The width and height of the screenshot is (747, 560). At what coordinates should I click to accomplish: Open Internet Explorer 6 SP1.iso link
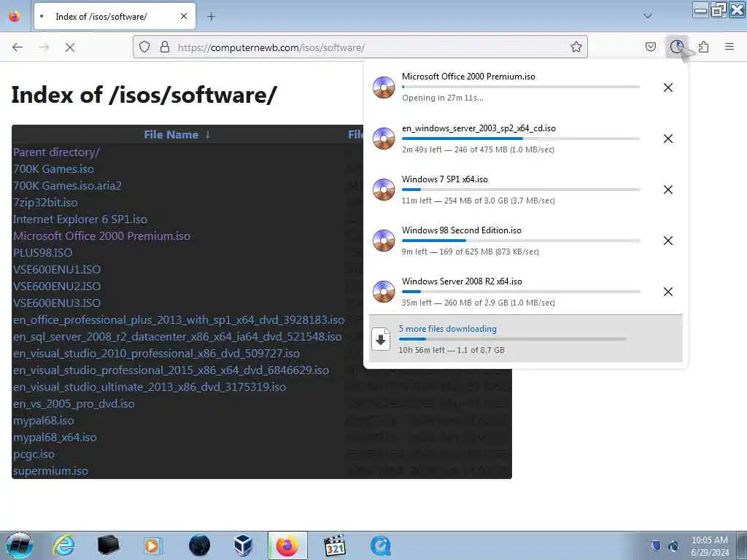click(80, 219)
